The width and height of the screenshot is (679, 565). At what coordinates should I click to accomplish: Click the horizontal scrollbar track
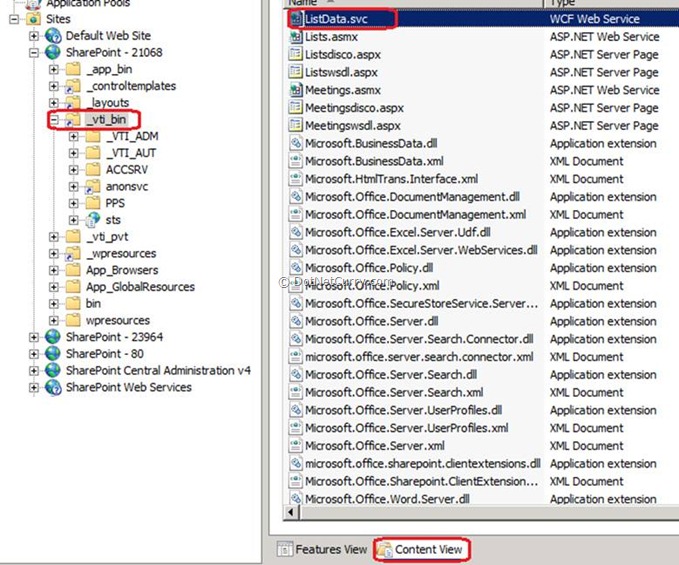pos(488,512)
